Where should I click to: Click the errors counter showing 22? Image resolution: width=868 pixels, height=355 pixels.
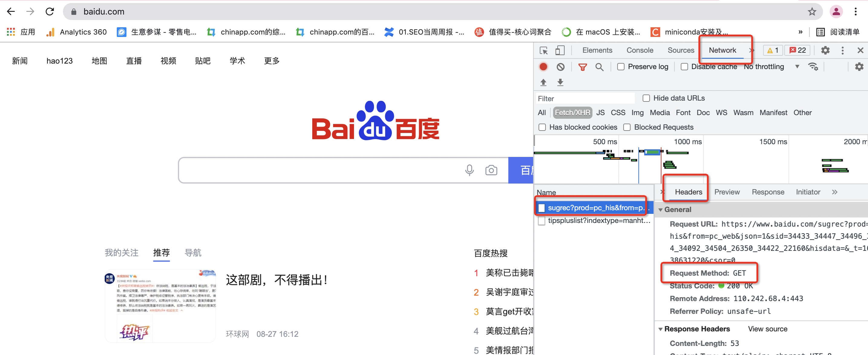pos(798,50)
